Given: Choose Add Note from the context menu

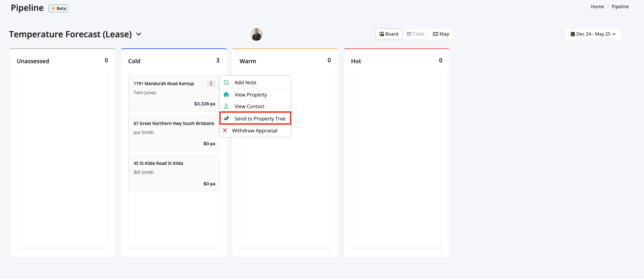Looking at the screenshot, I should coord(255,82).
